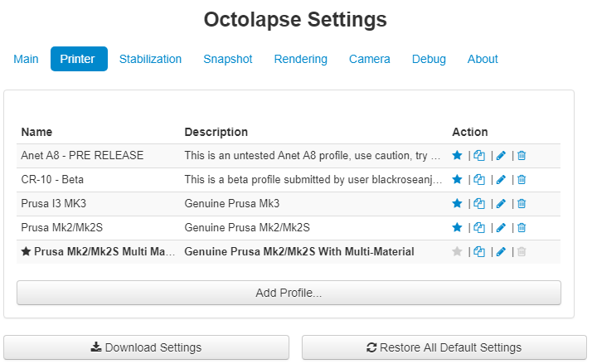This screenshot has height=364, width=592.
Task: Select the Prusa Mk2/Mk2S row name
Action: coord(55,227)
